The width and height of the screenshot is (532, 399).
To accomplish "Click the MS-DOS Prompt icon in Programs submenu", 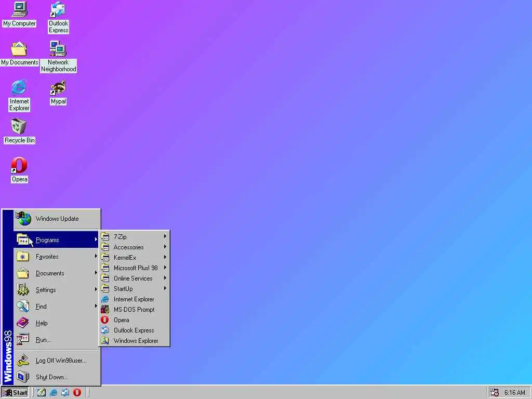I will [105, 310].
